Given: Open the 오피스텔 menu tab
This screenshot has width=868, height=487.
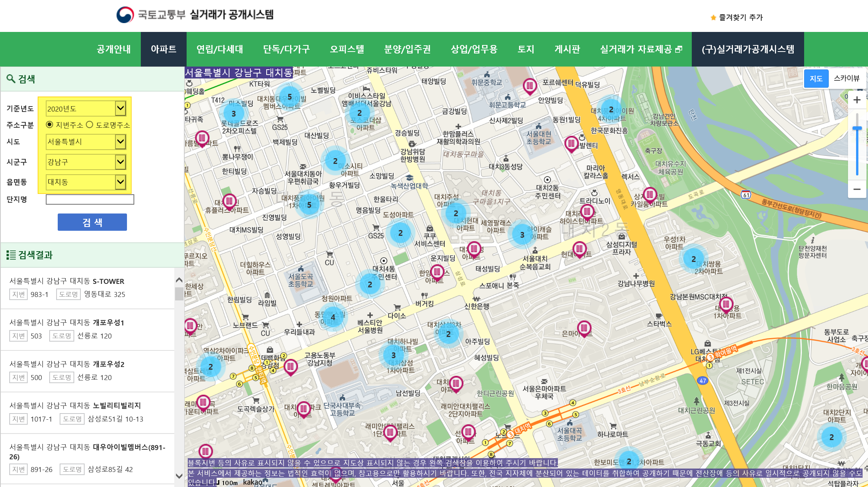Looking at the screenshot, I should pyautogui.click(x=347, y=49).
